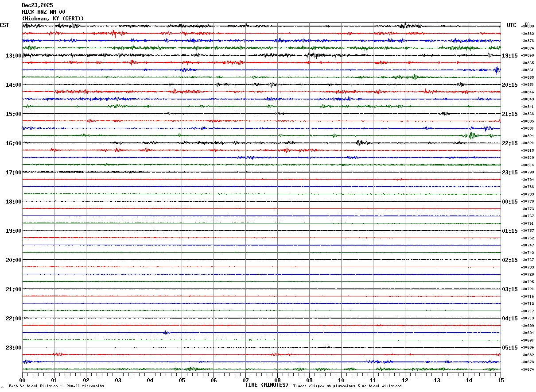Click the '01:15' UTC time label
This screenshot has height=392, width=536.
[509, 231]
